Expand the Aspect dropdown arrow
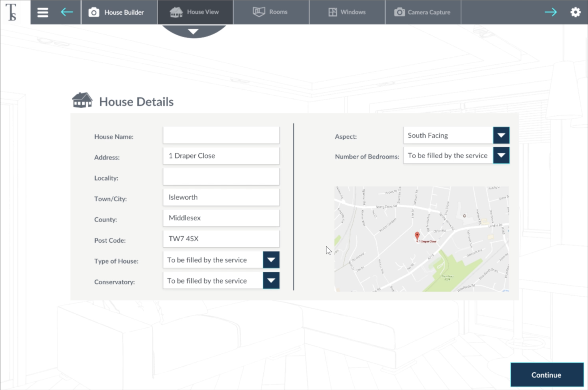Image resolution: width=588 pixels, height=390 pixels. (501, 135)
